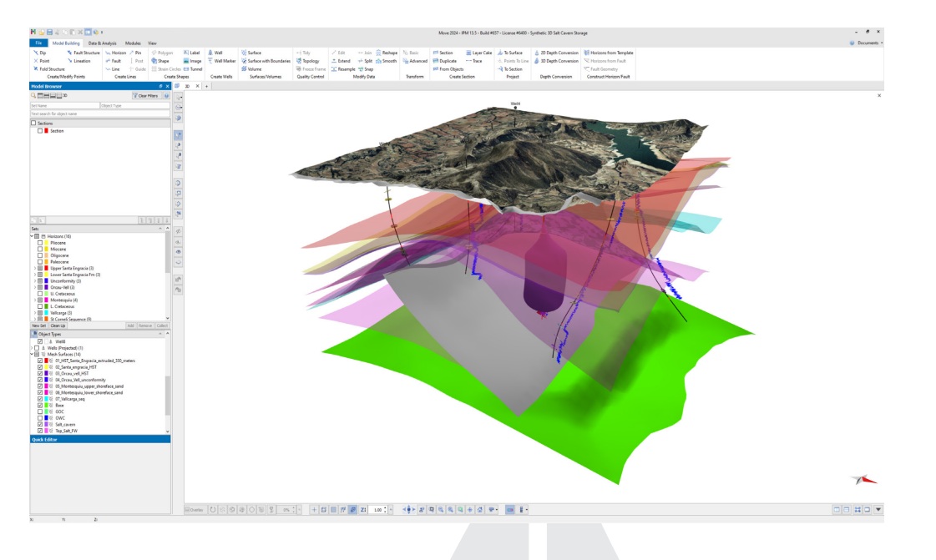Click the Upper Santa Engracia red color swatch
Image resolution: width=936 pixels, height=560 pixels.
coord(47,268)
